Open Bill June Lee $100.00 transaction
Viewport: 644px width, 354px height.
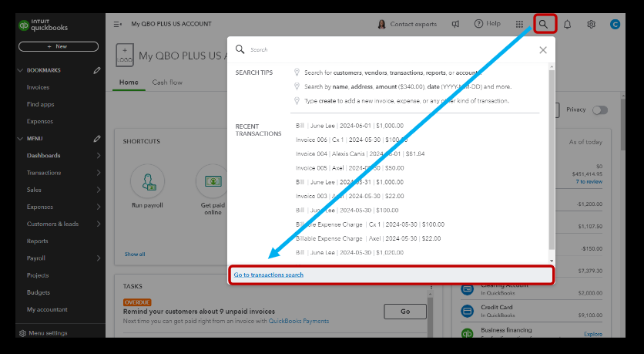(347, 210)
